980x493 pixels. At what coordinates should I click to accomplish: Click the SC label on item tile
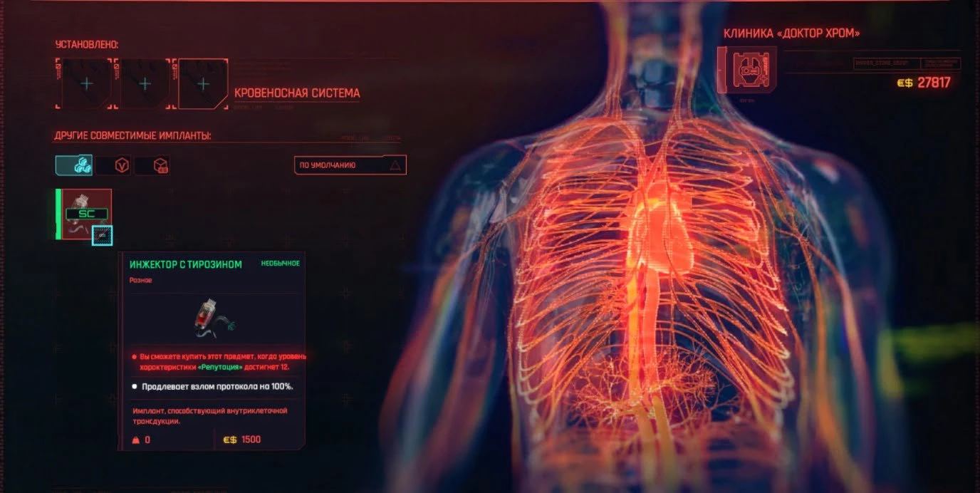(86, 213)
